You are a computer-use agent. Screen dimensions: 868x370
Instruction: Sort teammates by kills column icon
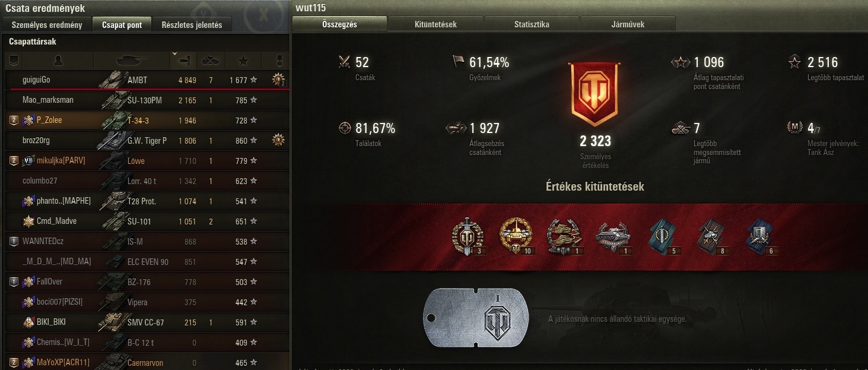[x=211, y=60]
